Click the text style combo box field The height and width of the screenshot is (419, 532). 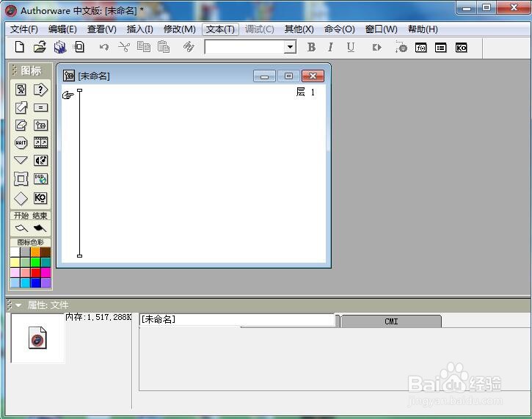pos(244,47)
